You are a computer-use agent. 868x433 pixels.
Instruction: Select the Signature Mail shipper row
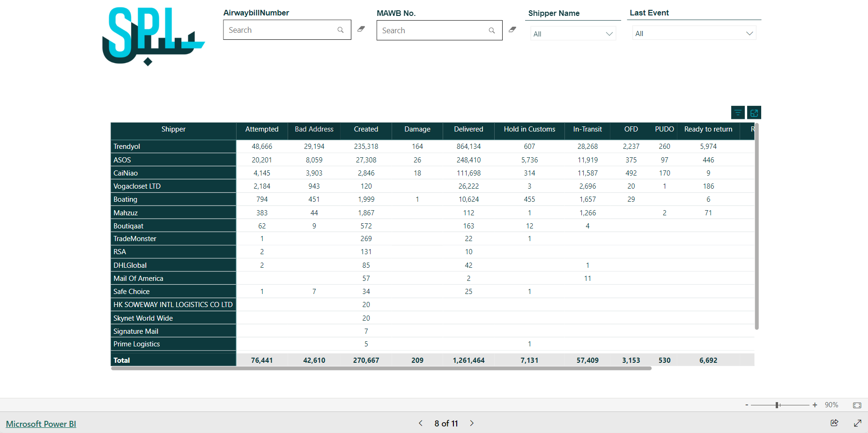[x=173, y=331]
